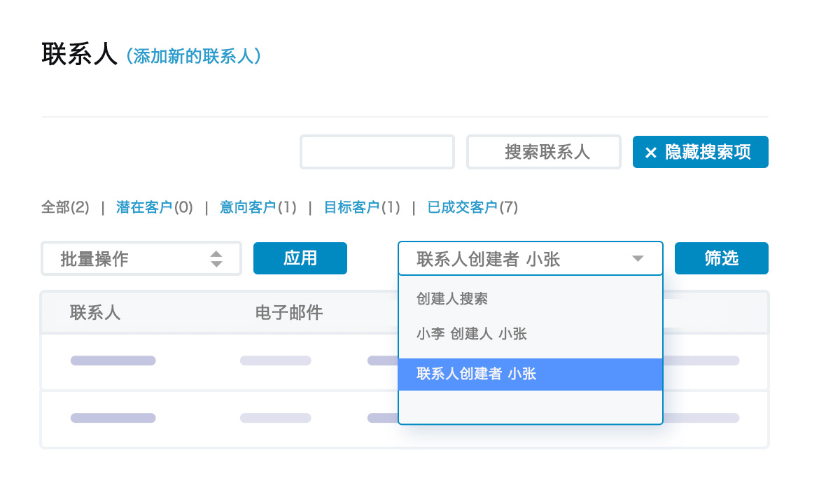Open the 已成交客户(7) filter
Screen dimensions: 819x504
[472, 207]
